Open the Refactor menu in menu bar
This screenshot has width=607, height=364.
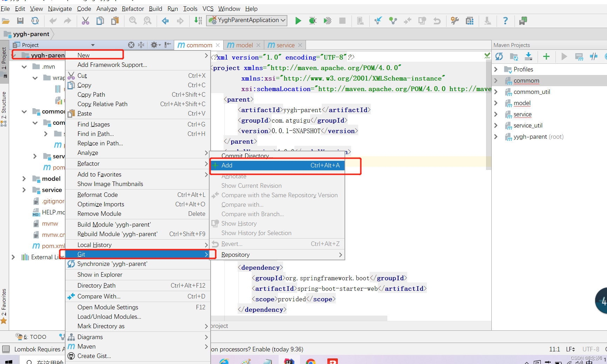tap(133, 8)
